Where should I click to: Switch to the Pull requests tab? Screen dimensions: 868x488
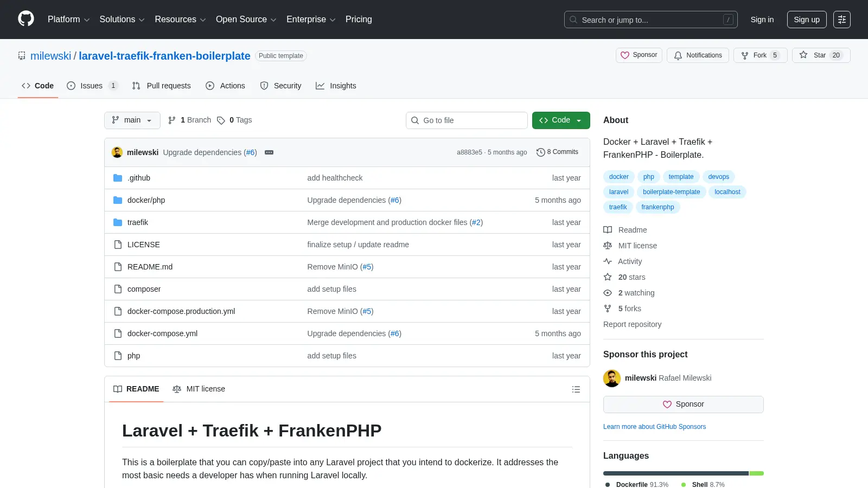pyautogui.click(x=161, y=86)
